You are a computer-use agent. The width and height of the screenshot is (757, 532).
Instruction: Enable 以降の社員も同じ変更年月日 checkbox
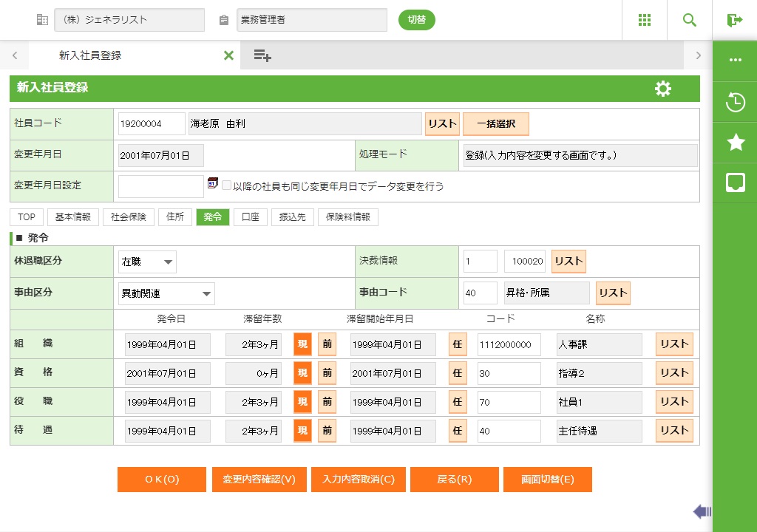click(x=227, y=186)
